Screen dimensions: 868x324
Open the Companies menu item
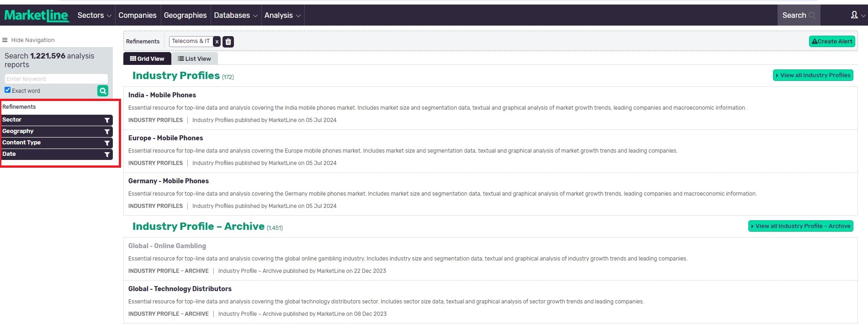(x=137, y=15)
